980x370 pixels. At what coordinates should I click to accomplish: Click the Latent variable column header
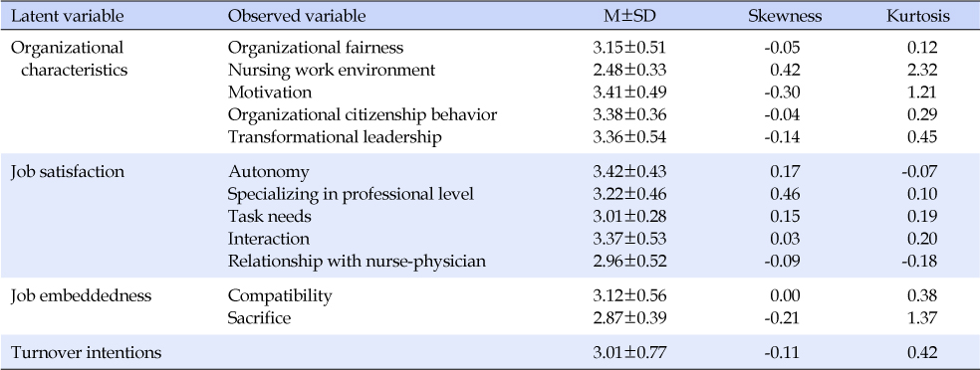(67, 16)
